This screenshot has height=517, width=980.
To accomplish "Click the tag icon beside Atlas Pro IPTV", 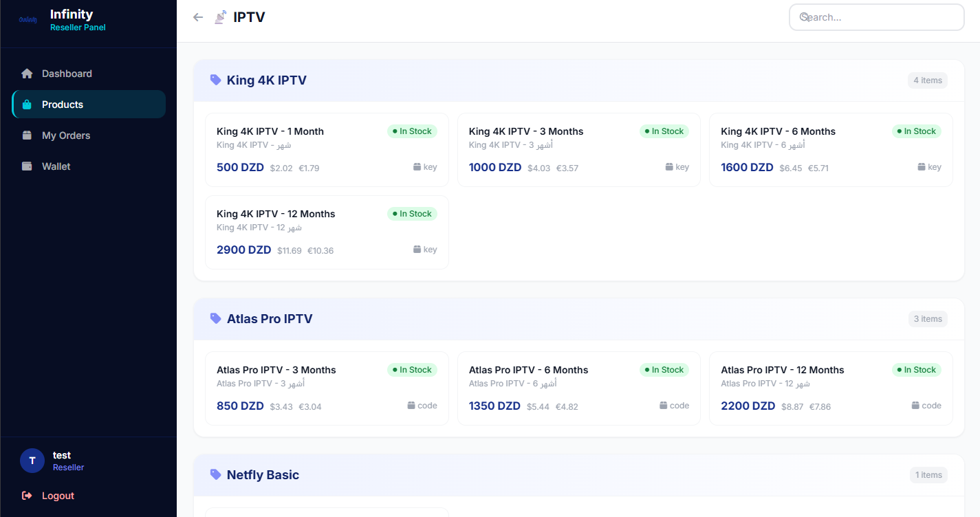I will tap(215, 319).
